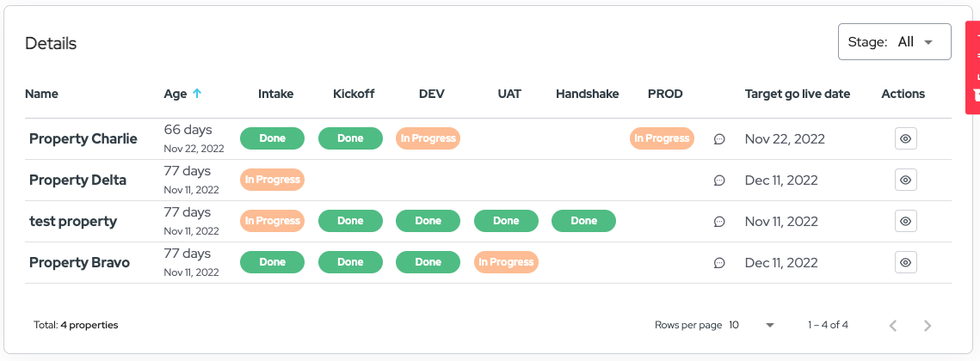View Property Delta with eye icon
This screenshot has height=361, width=980.
coord(905,180)
